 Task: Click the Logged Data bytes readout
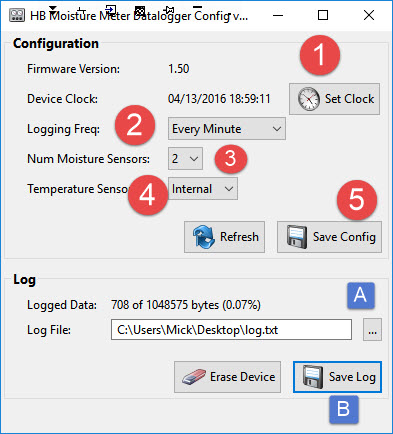click(186, 305)
